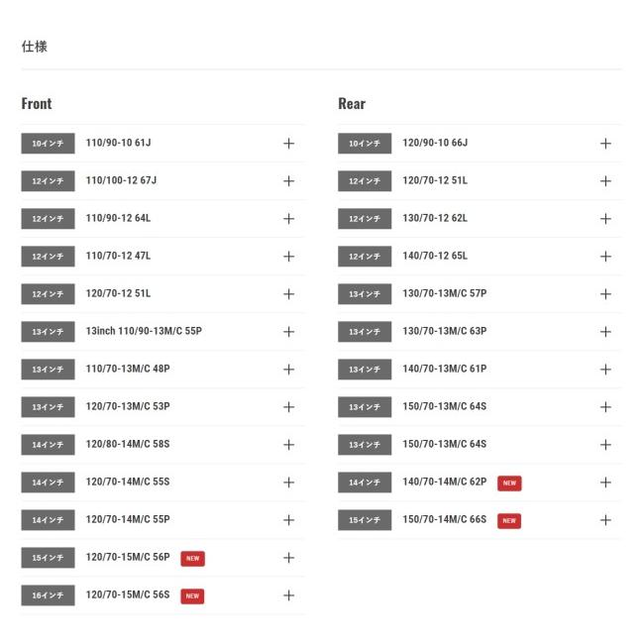Click plus icon next to 130/70-12 62L
The width and height of the screenshot is (644, 644).
click(x=605, y=219)
